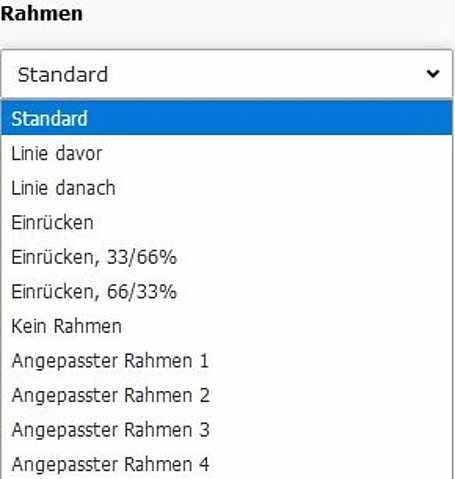The width and height of the screenshot is (455, 479).
Task: Click the Standard text in the closed select field
Action: coord(63,74)
